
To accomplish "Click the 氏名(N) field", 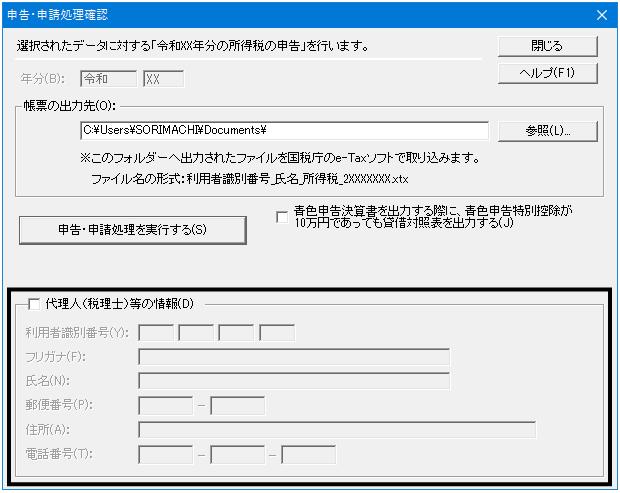I will pyautogui.click(x=294, y=381).
